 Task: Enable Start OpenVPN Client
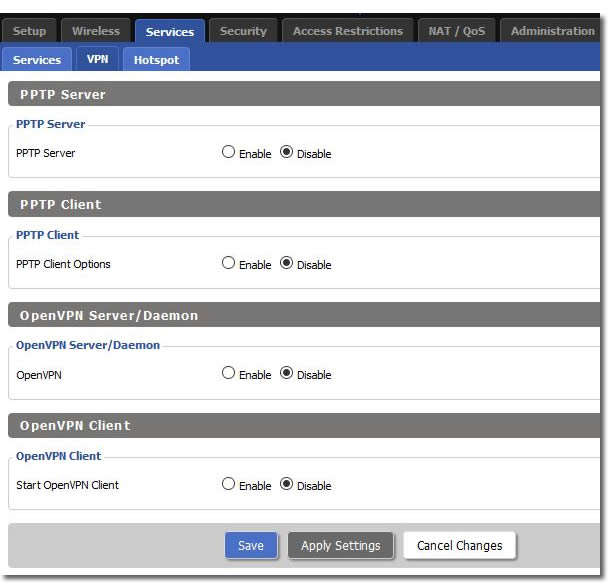tap(228, 484)
